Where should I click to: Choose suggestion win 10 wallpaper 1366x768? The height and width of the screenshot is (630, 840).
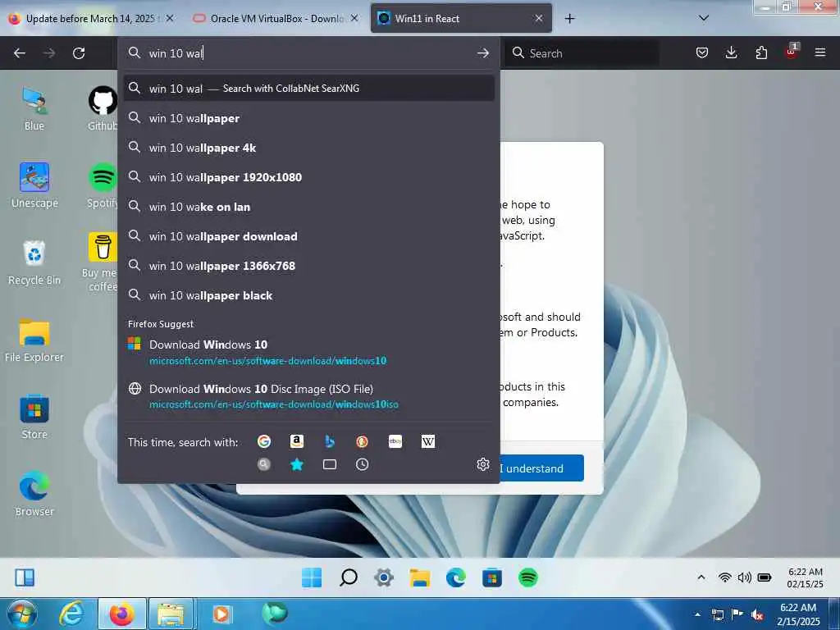click(309, 266)
